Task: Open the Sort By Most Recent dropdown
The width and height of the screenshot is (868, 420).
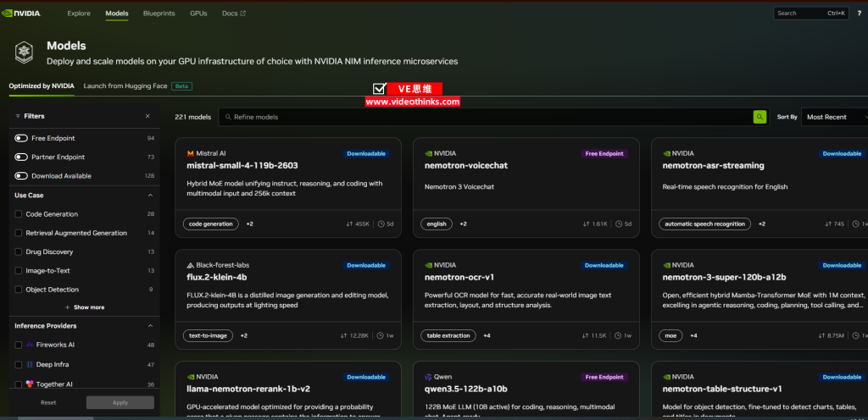Action: pos(834,117)
